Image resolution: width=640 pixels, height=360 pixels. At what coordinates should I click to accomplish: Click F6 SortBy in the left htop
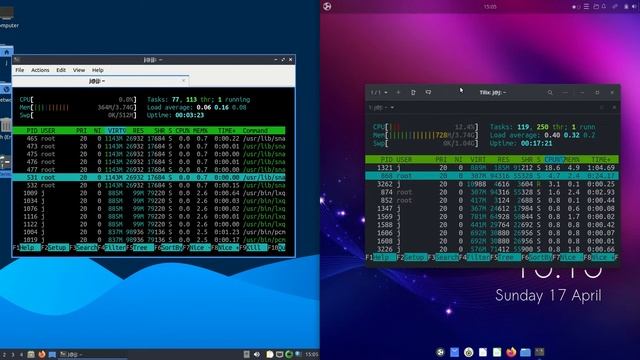pyautogui.click(x=168, y=248)
